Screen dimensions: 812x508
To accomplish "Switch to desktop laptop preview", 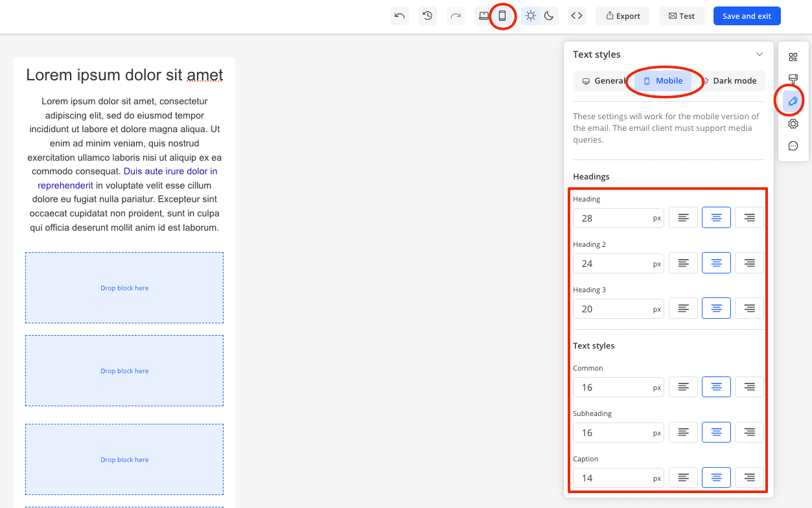I will pyautogui.click(x=484, y=16).
